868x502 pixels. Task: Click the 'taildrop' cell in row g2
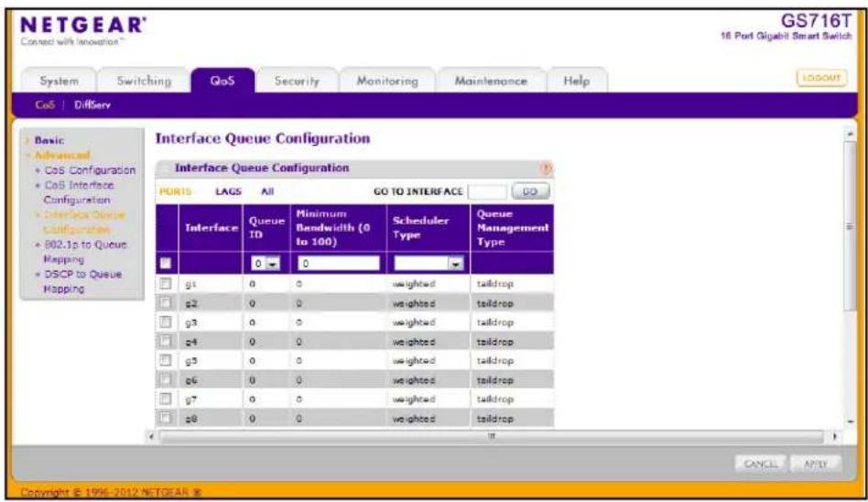pos(512,303)
